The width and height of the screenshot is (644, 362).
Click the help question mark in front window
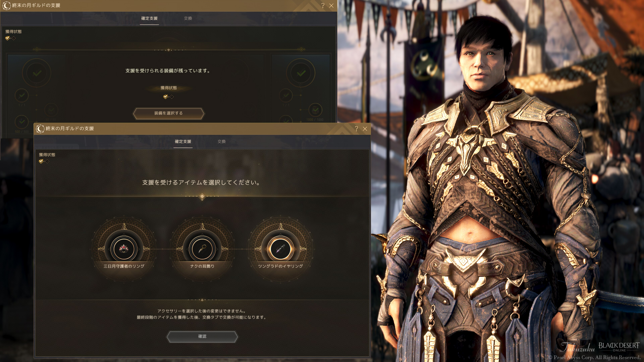[356, 129]
